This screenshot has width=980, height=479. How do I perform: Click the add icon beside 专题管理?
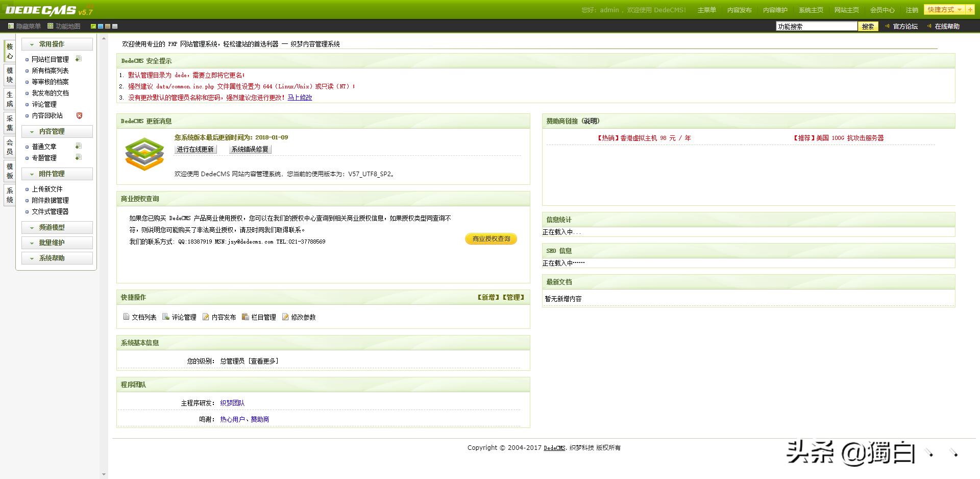coord(79,157)
